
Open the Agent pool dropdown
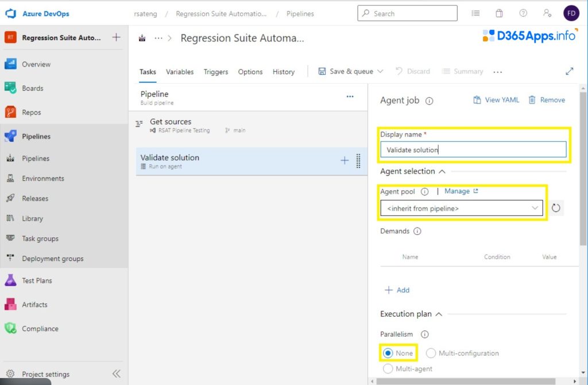(462, 208)
